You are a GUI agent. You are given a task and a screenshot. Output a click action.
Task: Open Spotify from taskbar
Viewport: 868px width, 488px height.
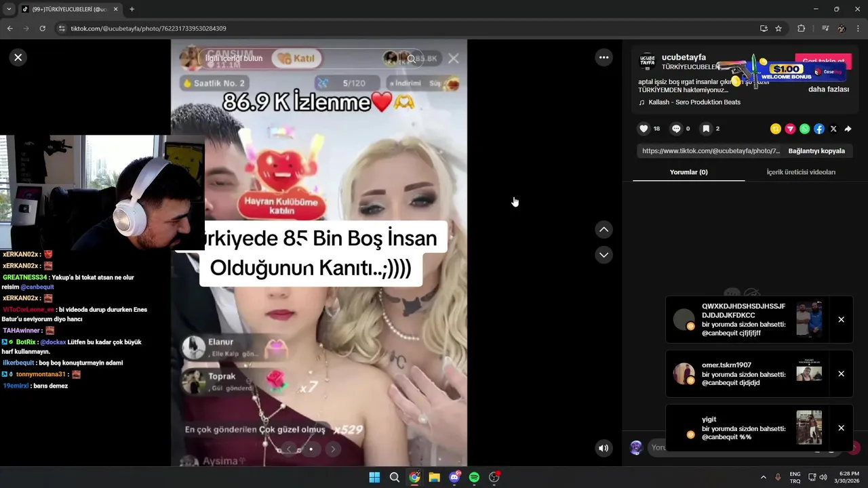[x=474, y=477]
